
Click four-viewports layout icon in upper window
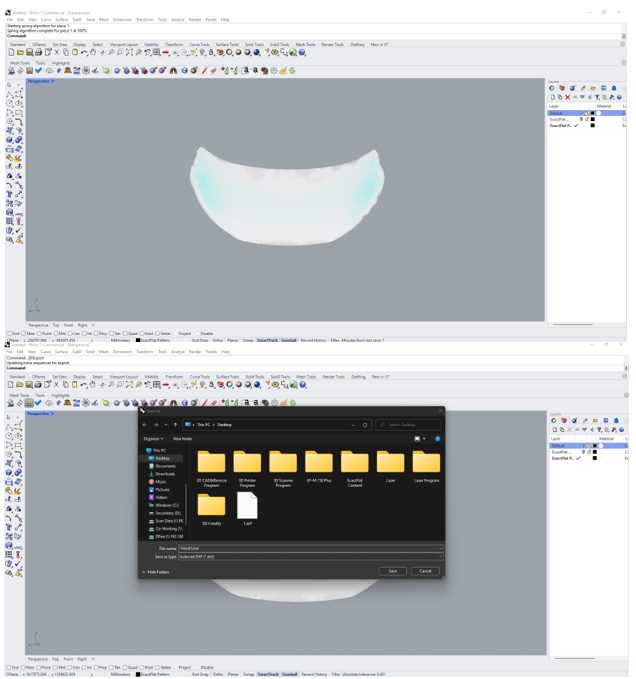coord(157,52)
